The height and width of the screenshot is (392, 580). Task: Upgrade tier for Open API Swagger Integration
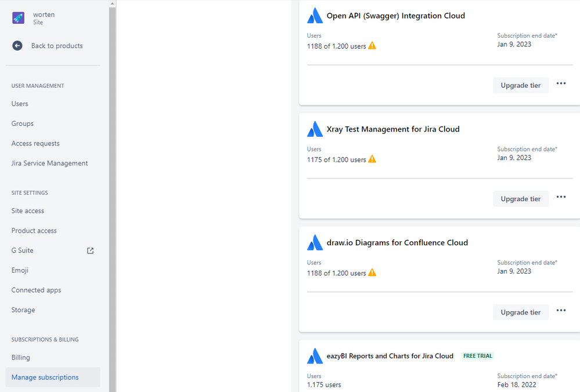[520, 85]
